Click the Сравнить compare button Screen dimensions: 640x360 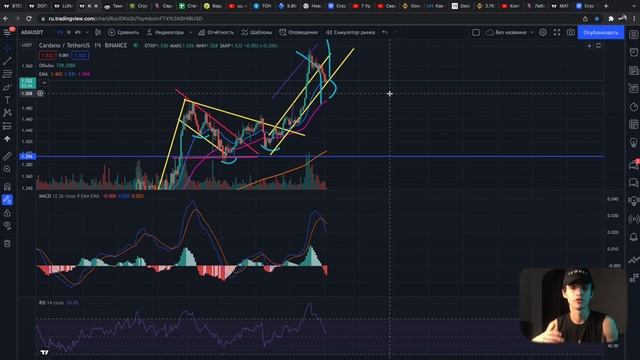click(x=124, y=32)
